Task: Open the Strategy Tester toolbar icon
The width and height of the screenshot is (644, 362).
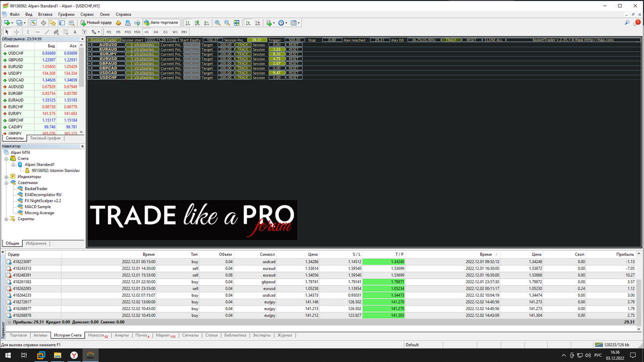Action: point(71,22)
